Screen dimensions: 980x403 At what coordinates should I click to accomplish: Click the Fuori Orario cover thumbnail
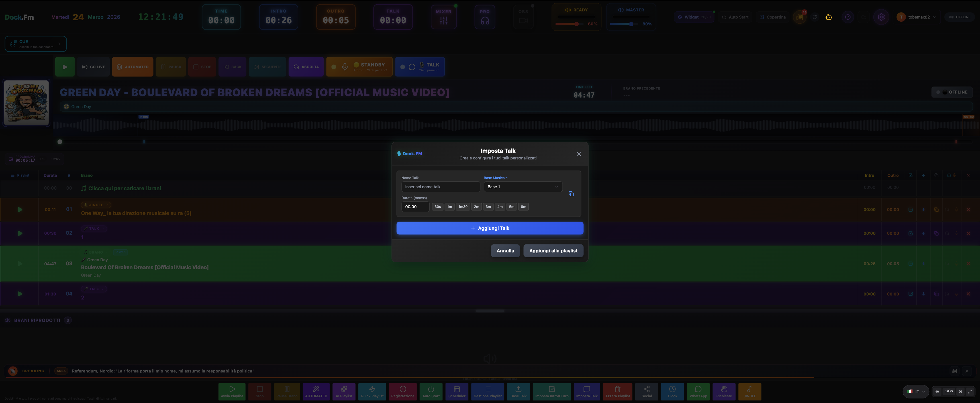pyautogui.click(x=26, y=102)
